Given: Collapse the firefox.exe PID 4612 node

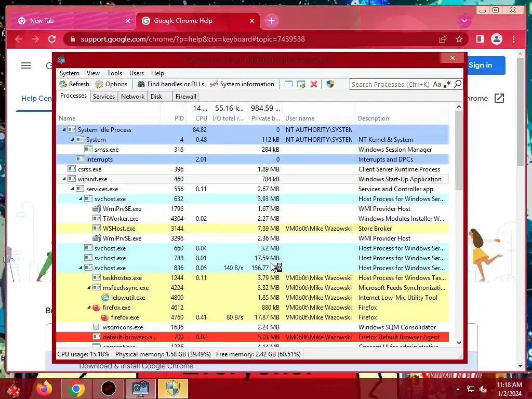Looking at the screenshot, I should point(89,307).
